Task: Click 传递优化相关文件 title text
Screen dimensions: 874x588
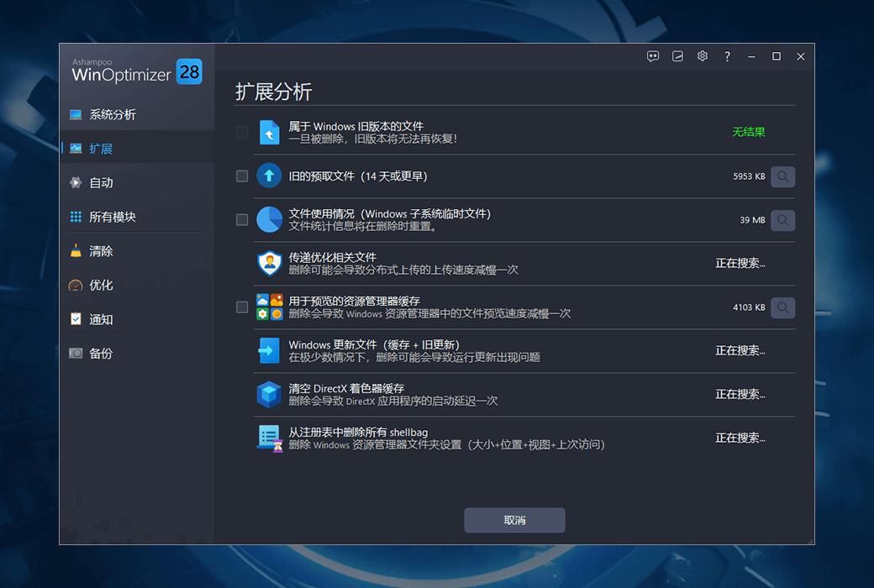Action: 332,257
